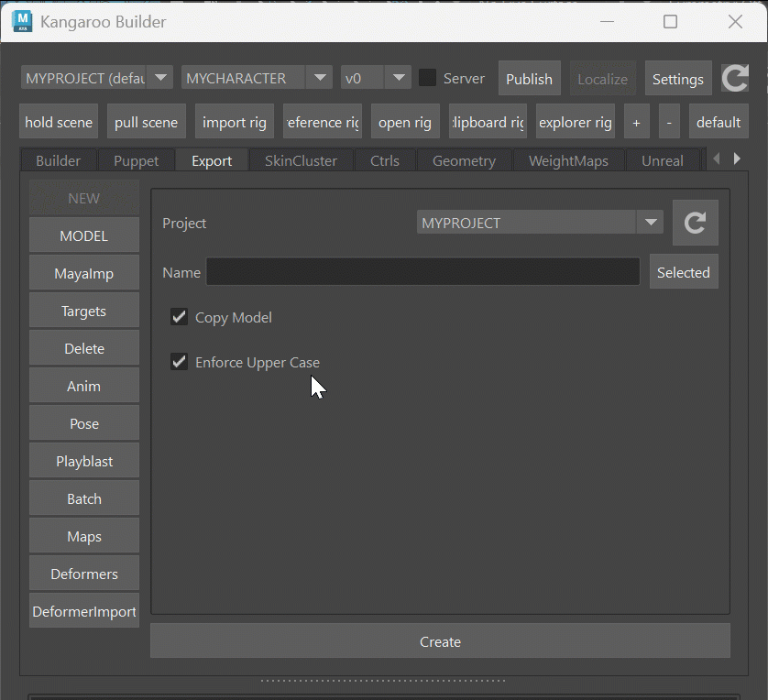The width and height of the screenshot is (768, 700).
Task: Click the top-right refresh arrow icon
Action: click(735, 78)
